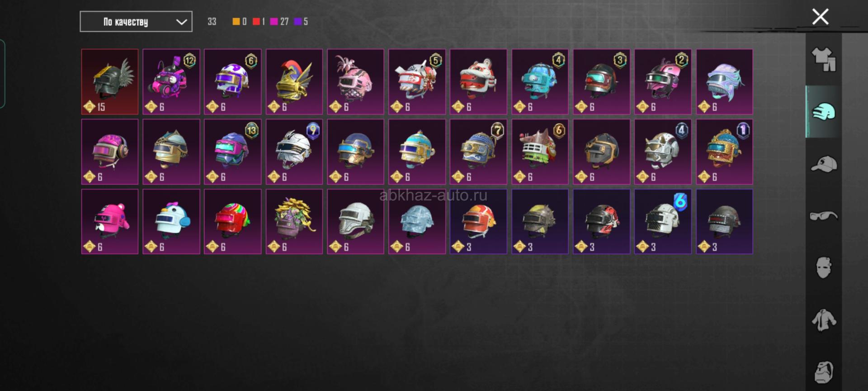Open the cap headwear category
Image resolution: width=868 pixels, height=391 pixels.
point(824,164)
